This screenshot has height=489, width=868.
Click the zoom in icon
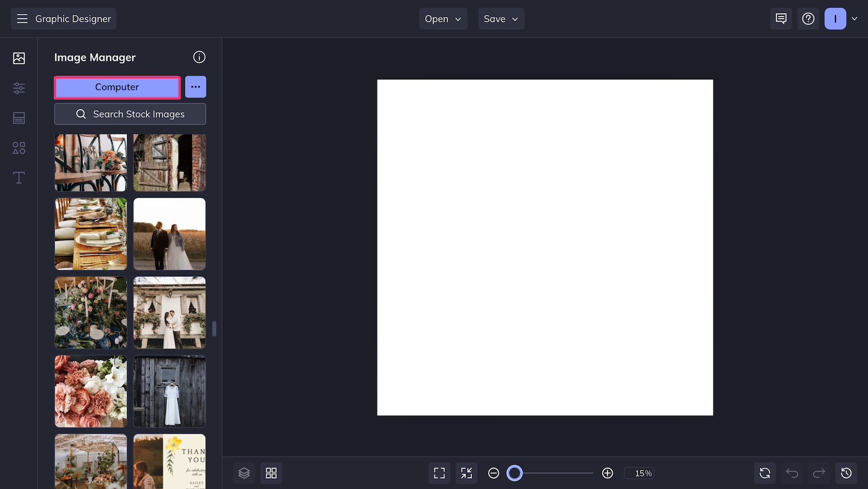pyautogui.click(x=607, y=473)
